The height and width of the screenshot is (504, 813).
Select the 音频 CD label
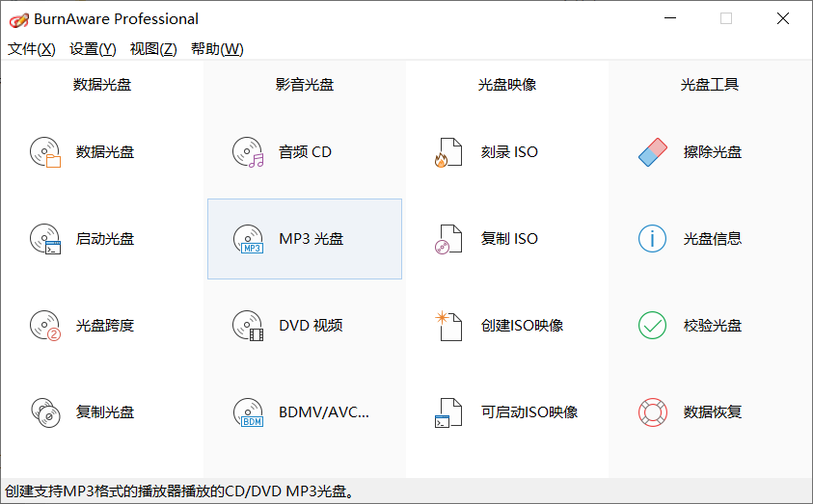coord(306,152)
